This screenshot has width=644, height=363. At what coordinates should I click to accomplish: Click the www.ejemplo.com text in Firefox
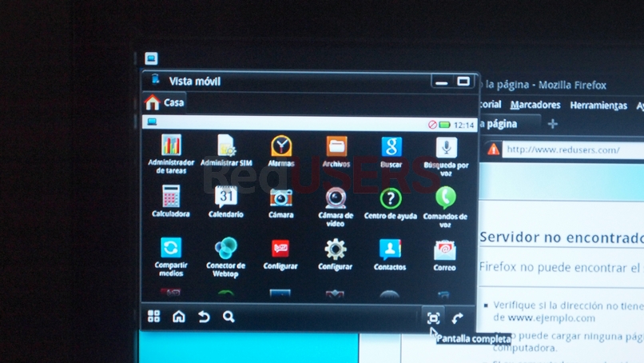[x=551, y=317]
